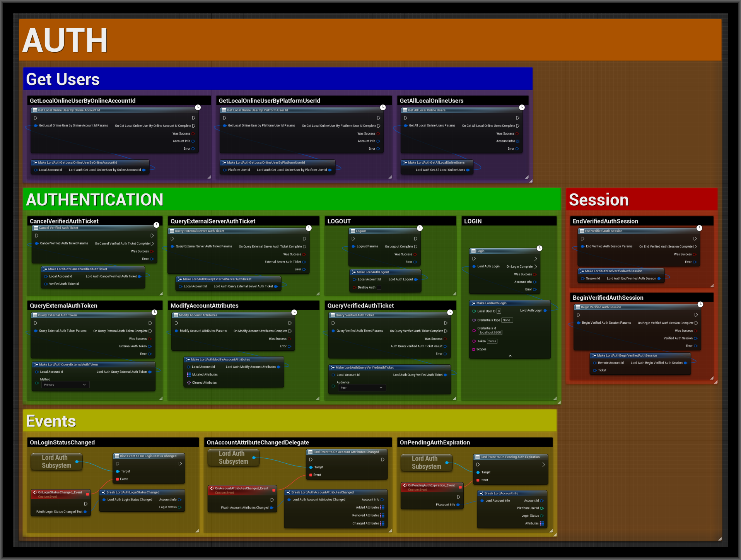Viewport: 741px width, 560px height.
Task: Click the clock icon on the Login node
Action: [x=540, y=248]
